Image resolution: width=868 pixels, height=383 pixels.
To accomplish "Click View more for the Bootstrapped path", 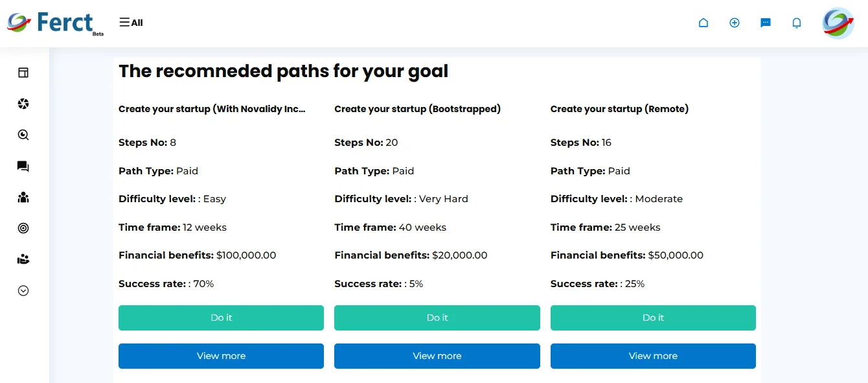I will point(437,356).
